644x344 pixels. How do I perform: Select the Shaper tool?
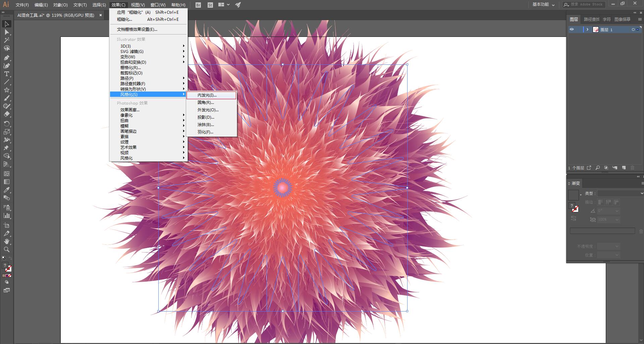7,106
